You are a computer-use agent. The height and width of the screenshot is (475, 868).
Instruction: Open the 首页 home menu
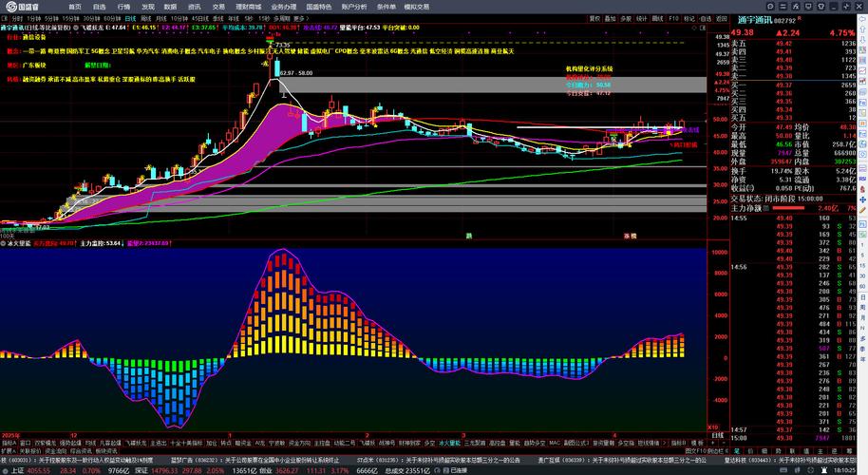pos(75,7)
